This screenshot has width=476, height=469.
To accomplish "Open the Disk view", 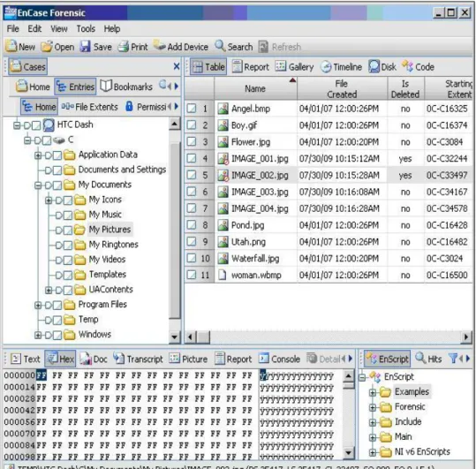I will [x=382, y=67].
